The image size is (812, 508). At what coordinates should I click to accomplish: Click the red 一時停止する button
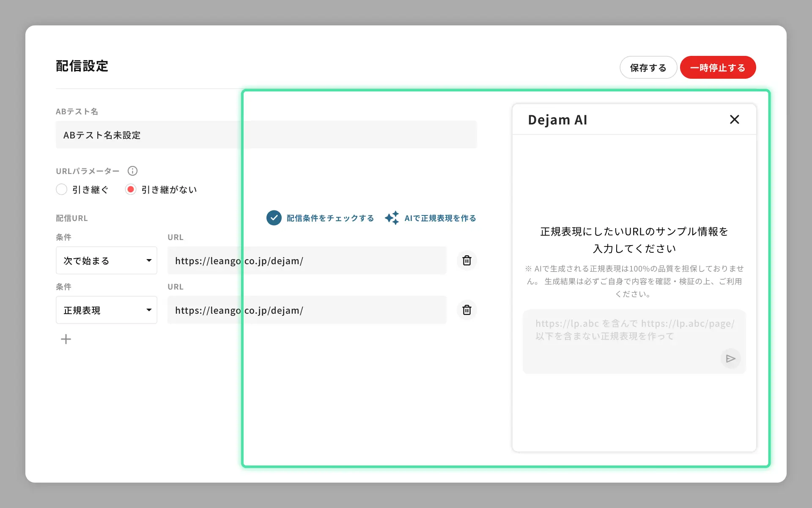point(718,68)
